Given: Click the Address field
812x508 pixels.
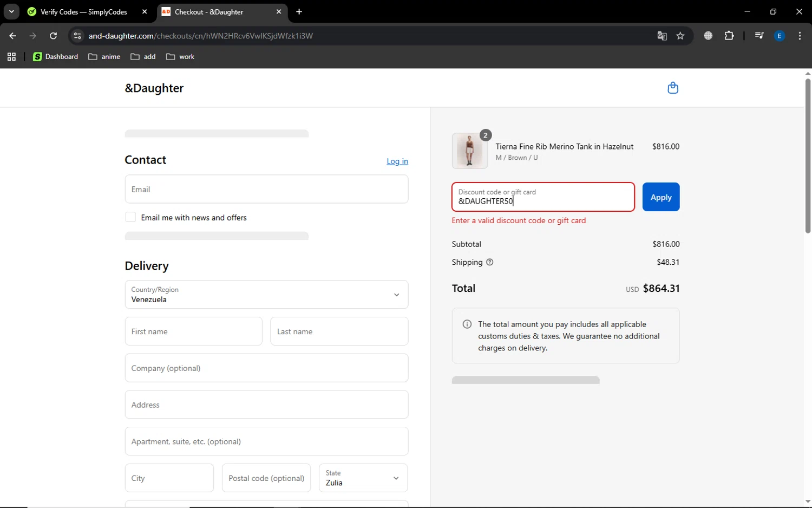Looking at the screenshot, I should click(x=266, y=405).
